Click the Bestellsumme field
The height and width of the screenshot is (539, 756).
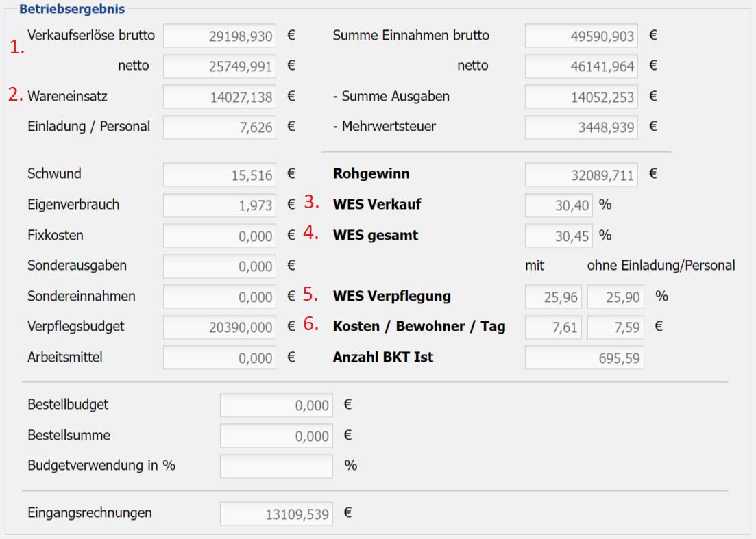[276, 436]
